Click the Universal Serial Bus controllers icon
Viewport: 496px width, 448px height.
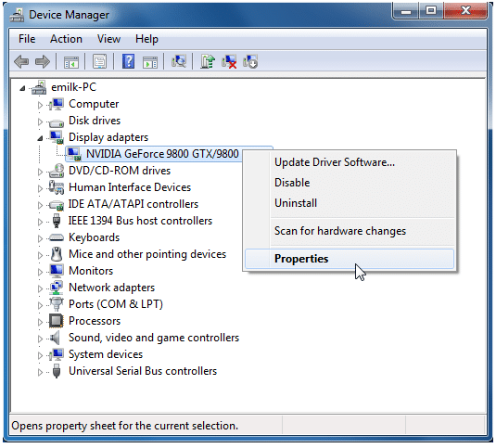(57, 371)
